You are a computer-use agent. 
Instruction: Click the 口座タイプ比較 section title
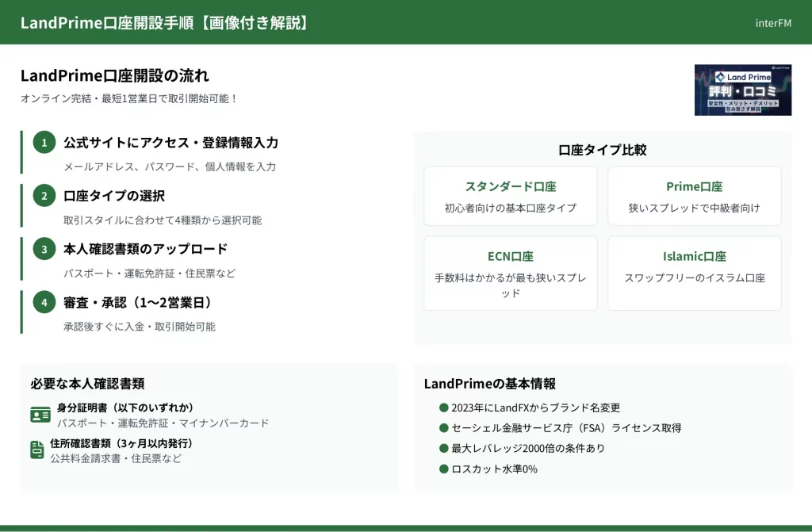click(x=602, y=150)
